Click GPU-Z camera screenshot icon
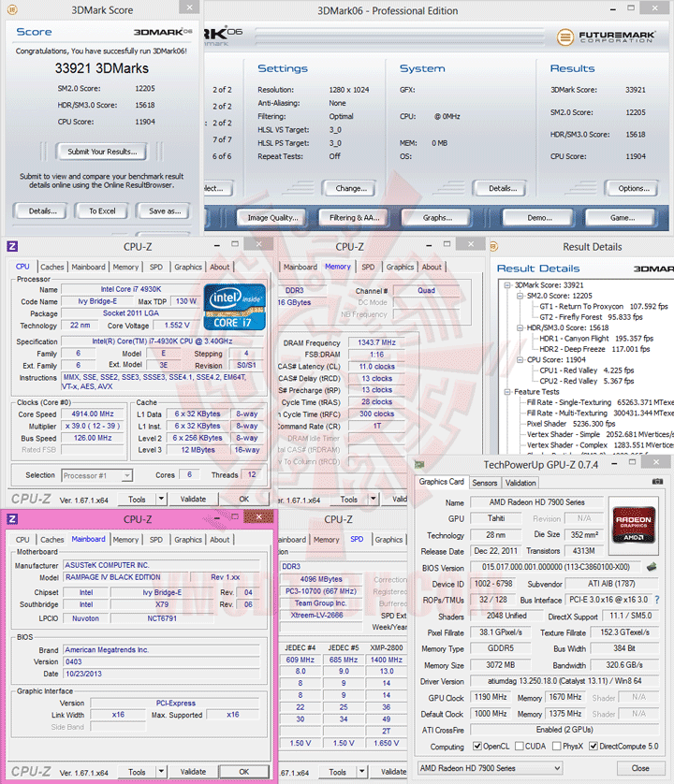Image resolution: width=674 pixels, height=784 pixels. pos(657,482)
